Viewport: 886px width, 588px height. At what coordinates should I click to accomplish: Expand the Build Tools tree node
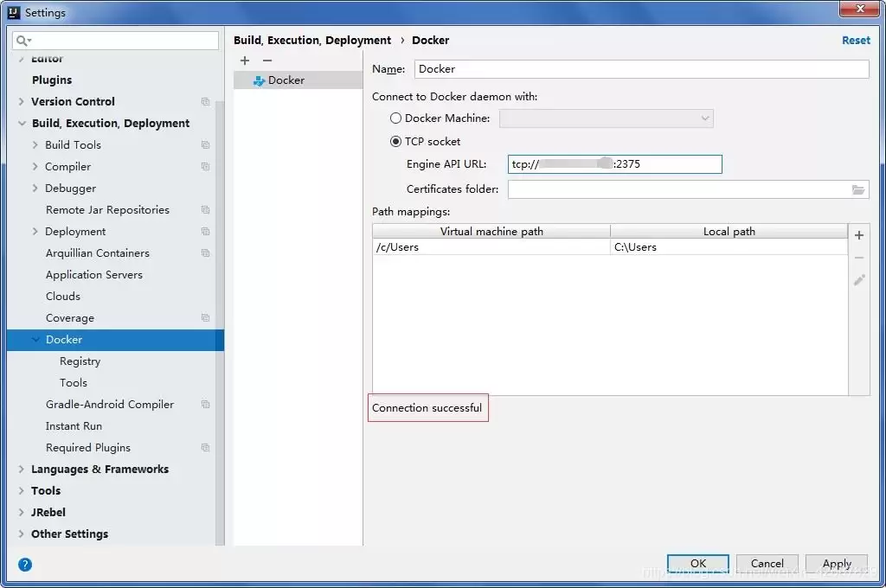[x=35, y=145]
